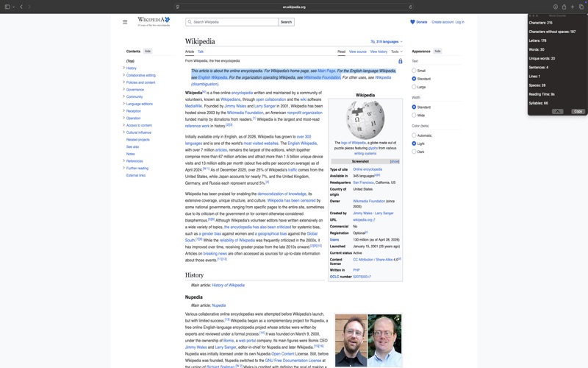This screenshot has height=368, width=588.
Task: Click the en.wikipedia.org address bar
Action: click(x=294, y=7)
